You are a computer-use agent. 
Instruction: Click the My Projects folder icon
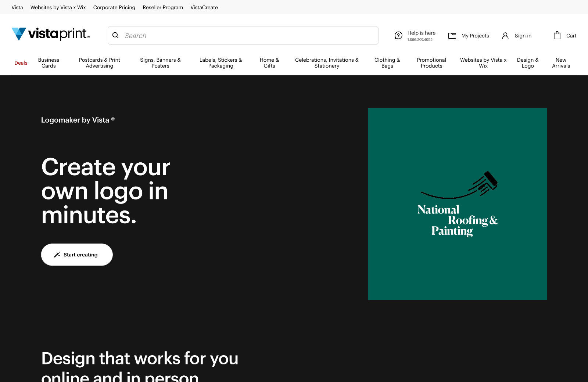click(452, 36)
